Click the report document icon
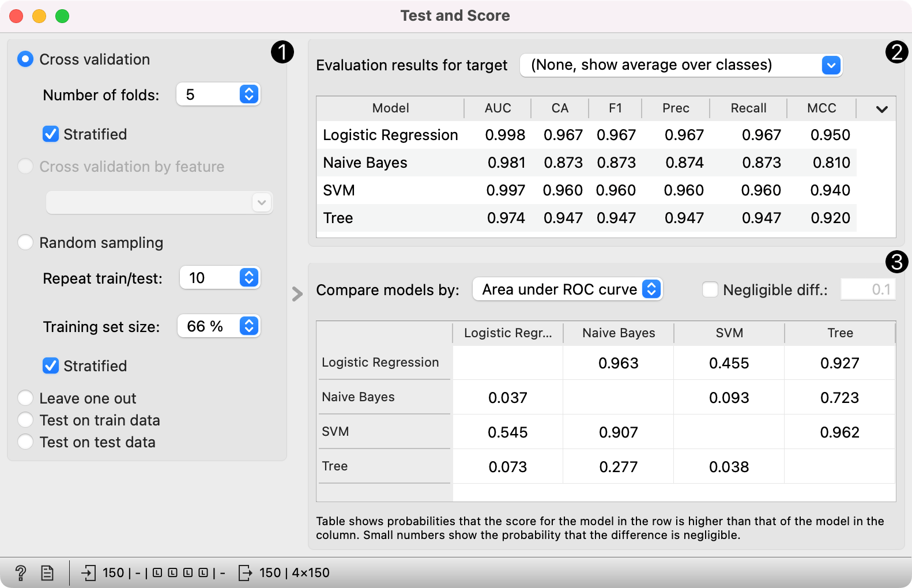The image size is (912, 588). pyautogui.click(x=47, y=572)
